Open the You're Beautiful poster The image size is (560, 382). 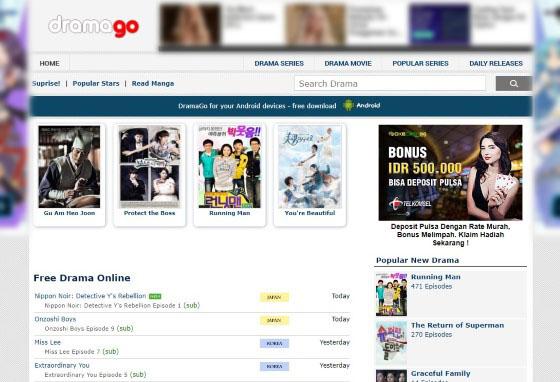310,167
